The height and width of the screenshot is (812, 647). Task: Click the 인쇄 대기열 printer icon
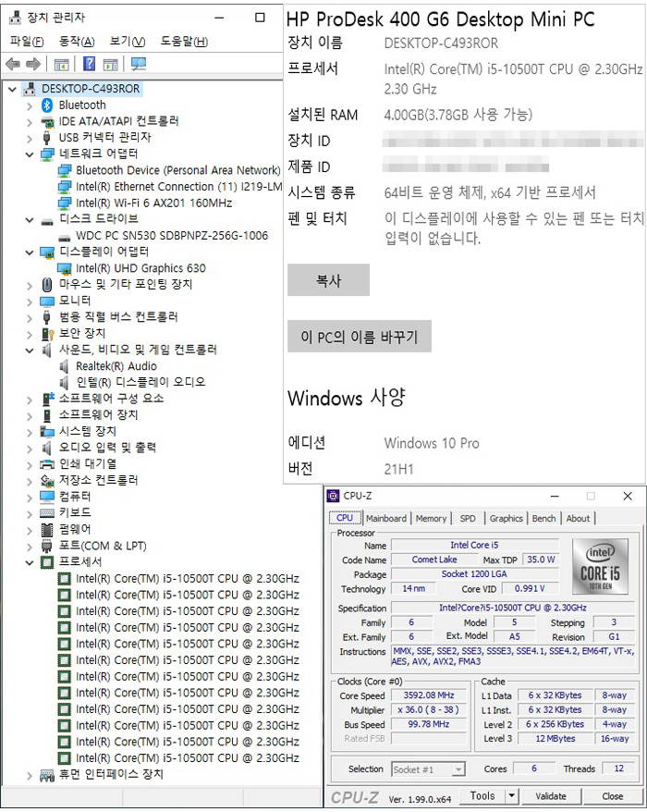47,464
